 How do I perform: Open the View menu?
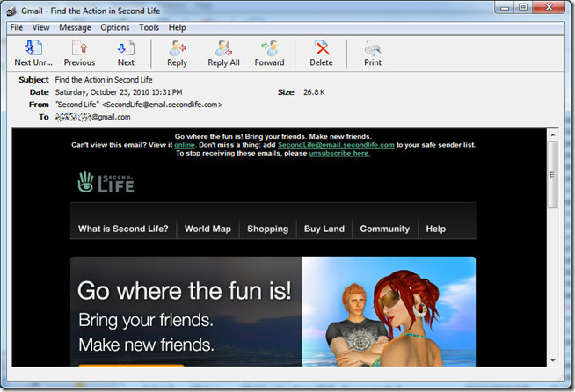[x=40, y=27]
